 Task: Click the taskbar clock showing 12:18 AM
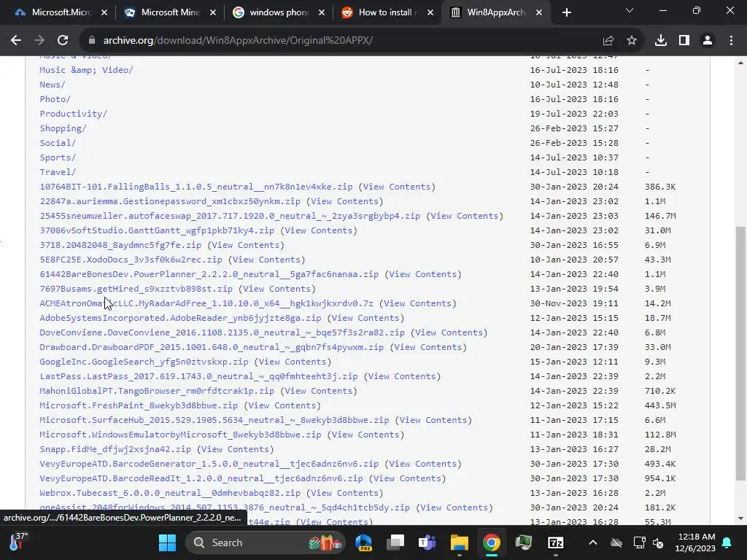[695, 542]
